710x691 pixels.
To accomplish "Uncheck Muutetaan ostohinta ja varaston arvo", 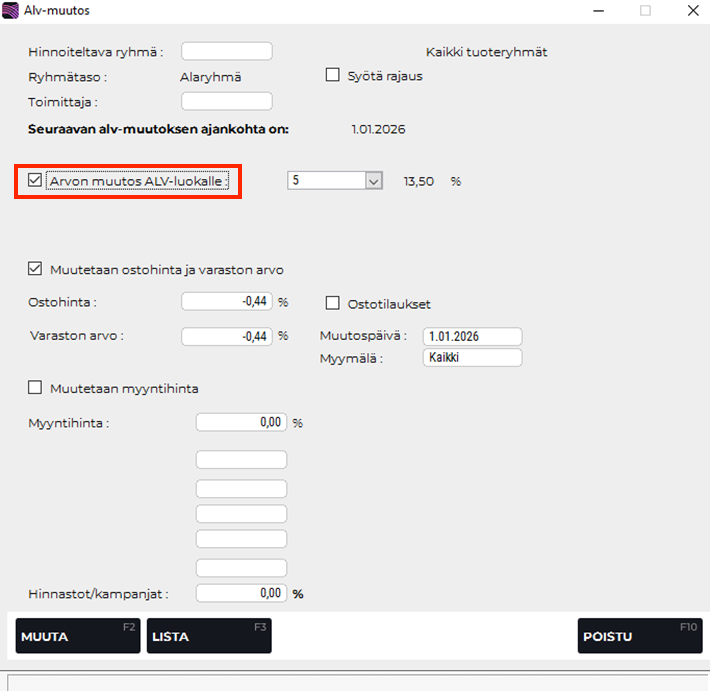I will pos(36,269).
